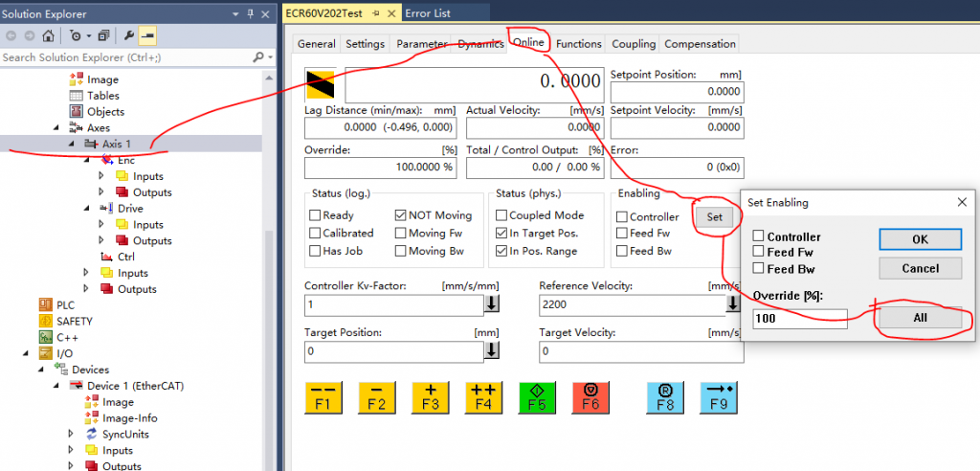
Task: Click the Set button in Enabling group
Action: (x=714, y=217)
